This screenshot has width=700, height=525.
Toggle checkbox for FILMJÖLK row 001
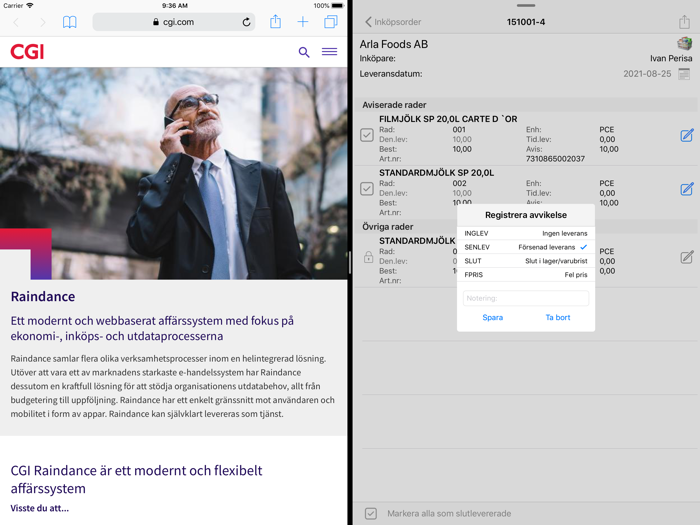[x=367, y=135]
